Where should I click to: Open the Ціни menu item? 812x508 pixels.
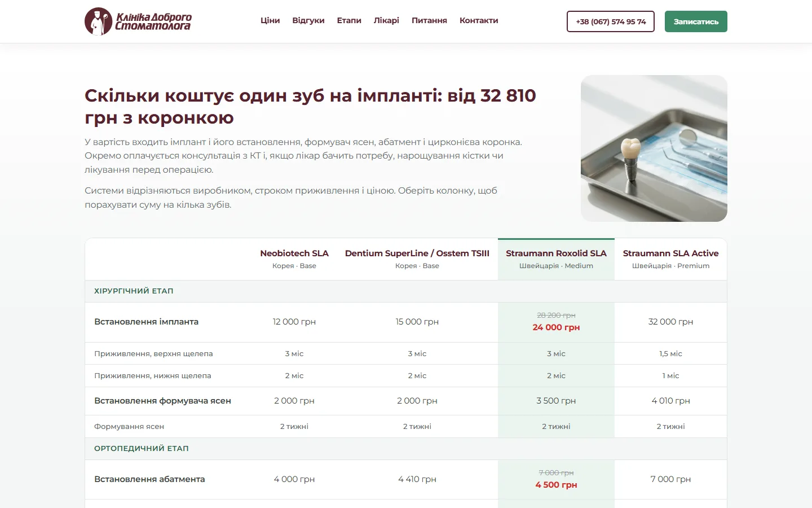[270, 20]
